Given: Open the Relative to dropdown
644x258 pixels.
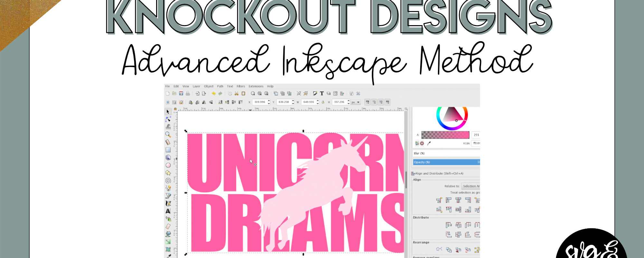Looking at the screenshot, I should pyautogui.click(x=470, y=186).
